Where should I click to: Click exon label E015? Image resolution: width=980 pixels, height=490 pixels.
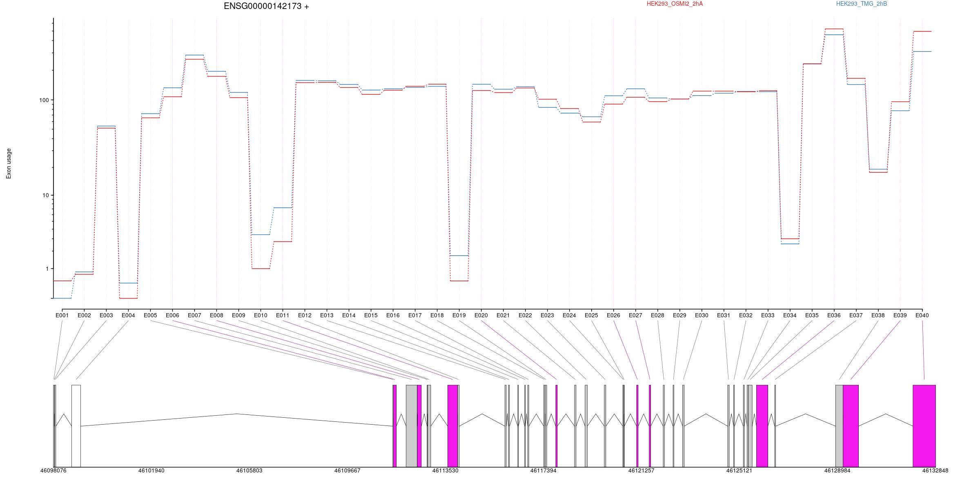point(371,315)
